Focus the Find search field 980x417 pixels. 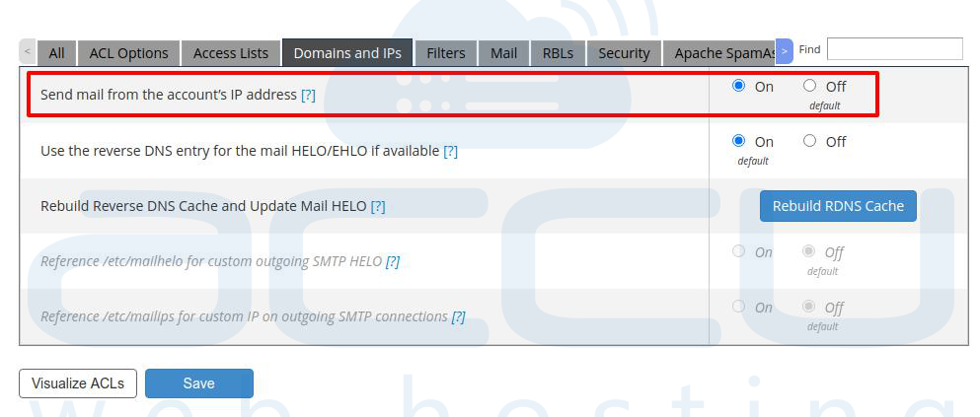pos(894,49)
